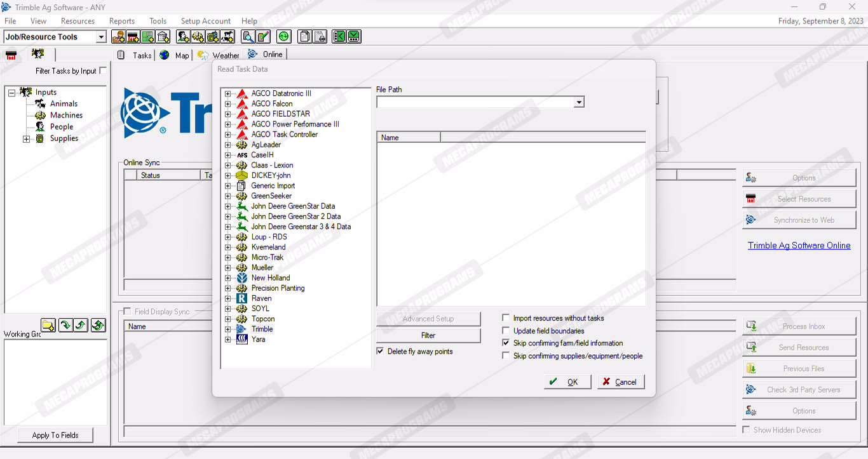The height and width of the screenshot is (459, 868).
Task: Click the Apply To Fields button
Action: coord(55,435)
